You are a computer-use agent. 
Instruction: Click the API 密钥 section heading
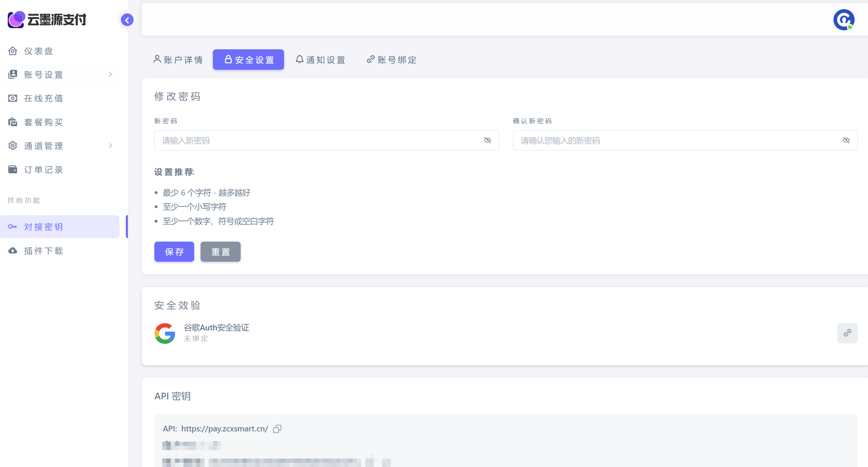pyautogui.click(x=173, y=396)
